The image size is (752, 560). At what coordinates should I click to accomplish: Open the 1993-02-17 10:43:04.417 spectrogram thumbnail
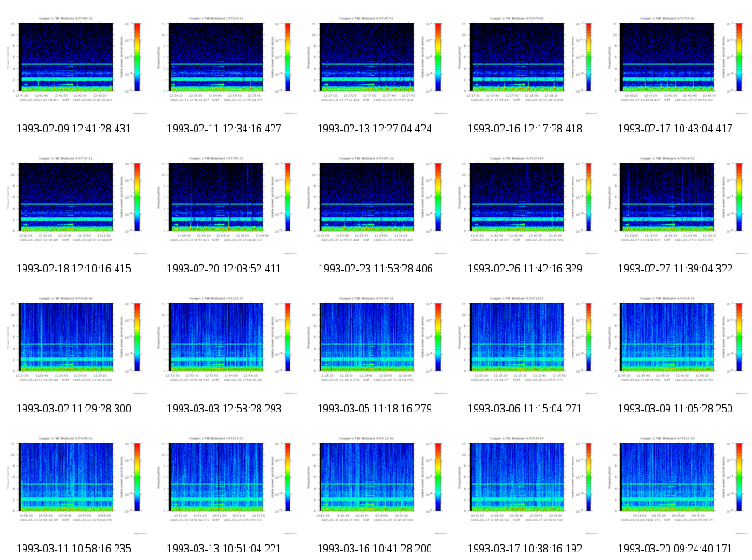click(675, 65)
